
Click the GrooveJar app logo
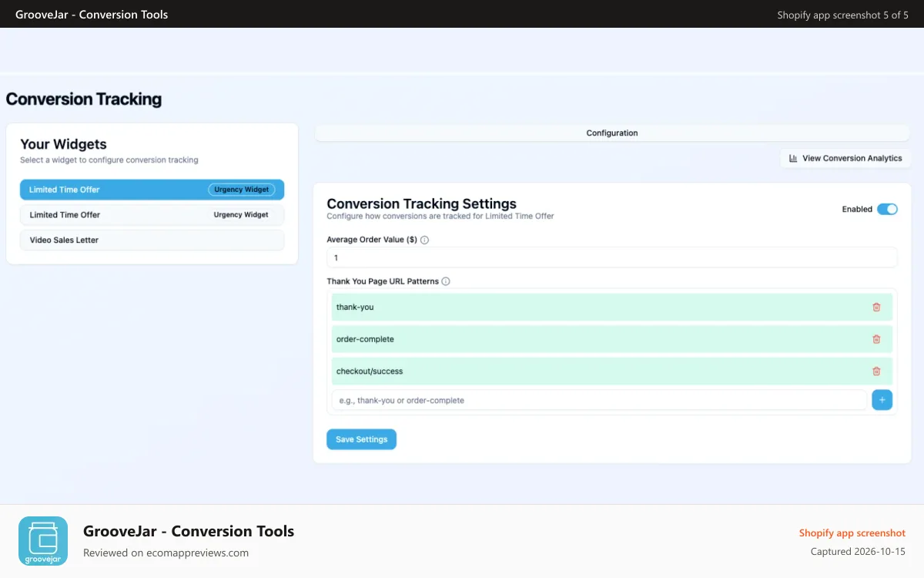[x=43, y=541]
